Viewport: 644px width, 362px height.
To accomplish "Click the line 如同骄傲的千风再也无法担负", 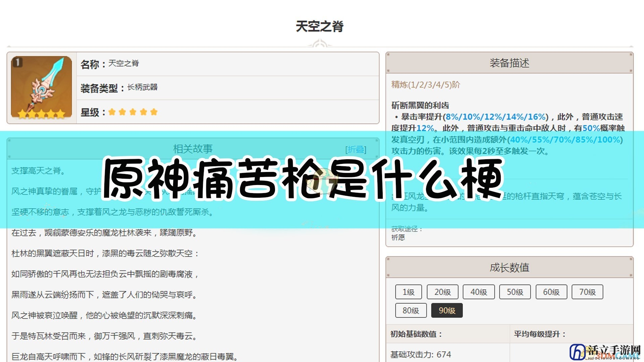I will pyautogui.click(x=105, y=274).
